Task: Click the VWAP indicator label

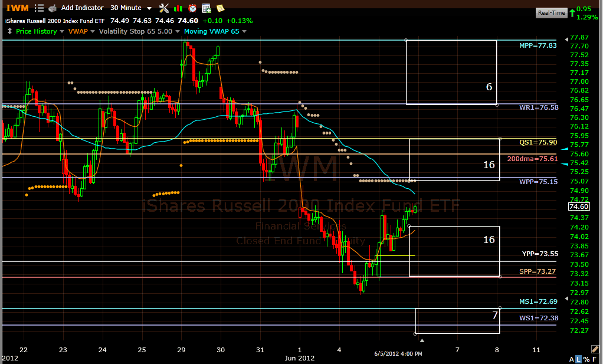Action: tap(78, 31)
